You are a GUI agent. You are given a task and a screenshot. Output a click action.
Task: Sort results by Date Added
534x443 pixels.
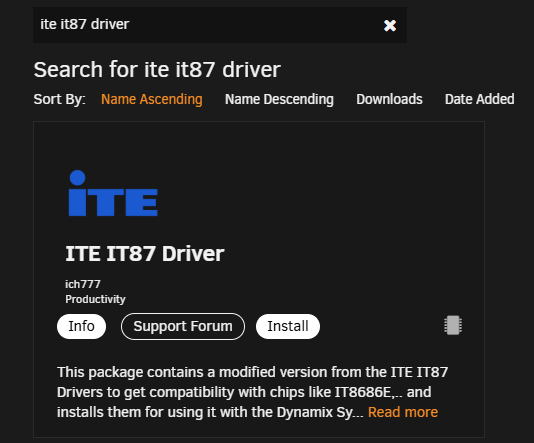click(x=480, y=99)
